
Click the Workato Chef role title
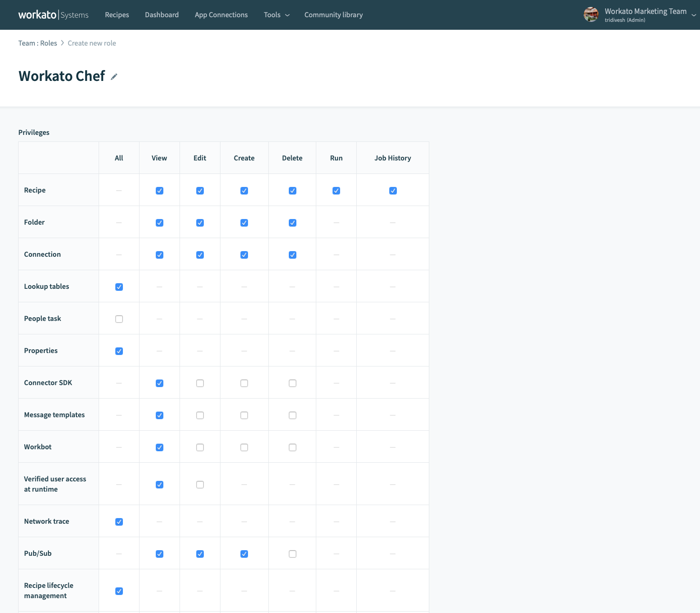tap(62, 76)
